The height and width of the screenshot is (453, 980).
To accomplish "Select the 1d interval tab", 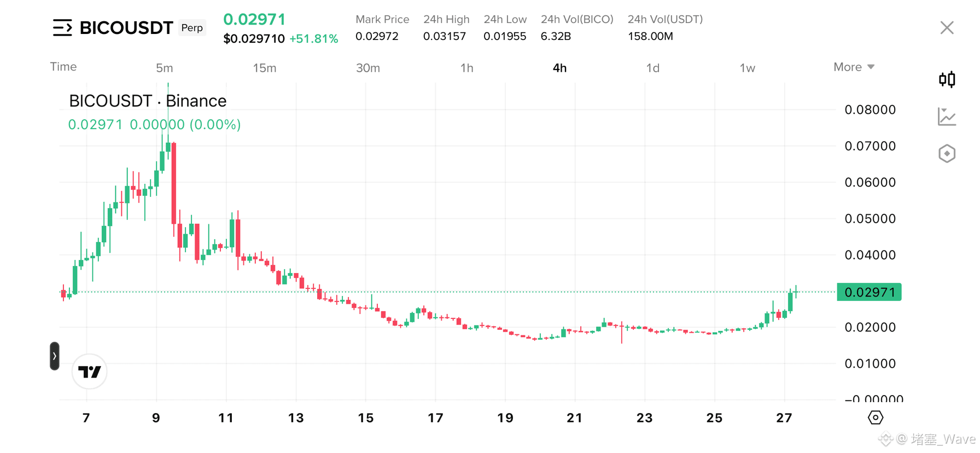I will [653, 68].
